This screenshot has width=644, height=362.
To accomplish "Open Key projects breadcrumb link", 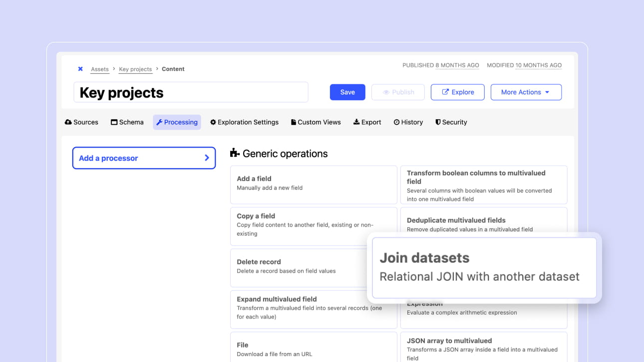I will tap(135, 69).
